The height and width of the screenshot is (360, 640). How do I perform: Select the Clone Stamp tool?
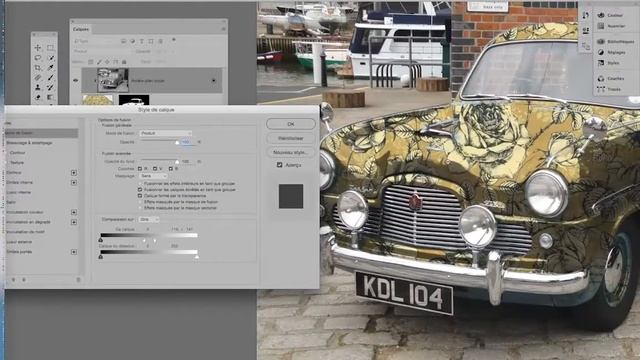(x=38, y=87)
